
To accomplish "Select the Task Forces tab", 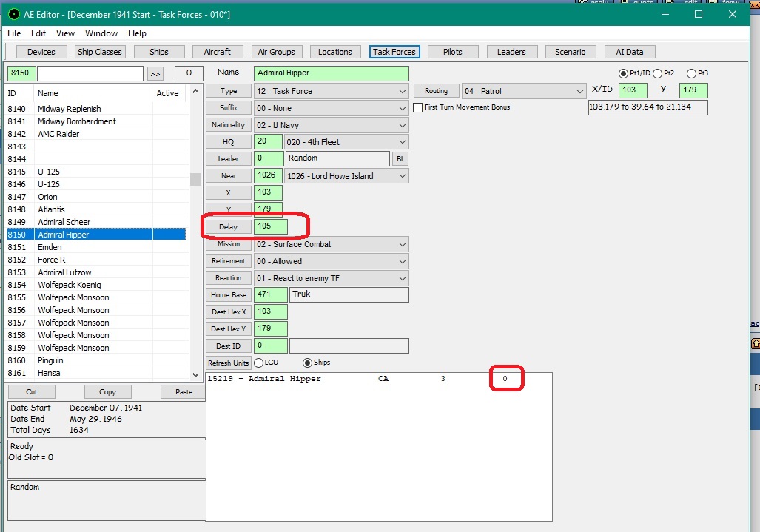I will tap(394, 52).
